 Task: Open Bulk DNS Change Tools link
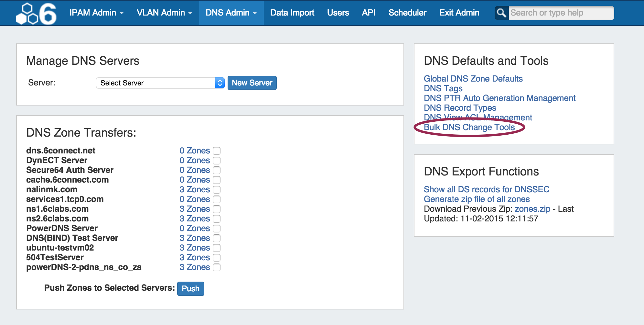tap(469, 127)
